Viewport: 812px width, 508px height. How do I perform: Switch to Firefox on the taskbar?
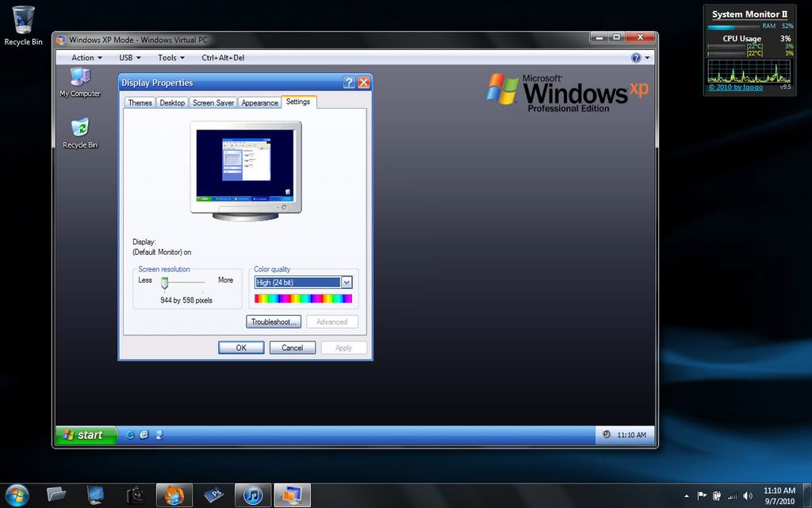(x=174, y=495)
